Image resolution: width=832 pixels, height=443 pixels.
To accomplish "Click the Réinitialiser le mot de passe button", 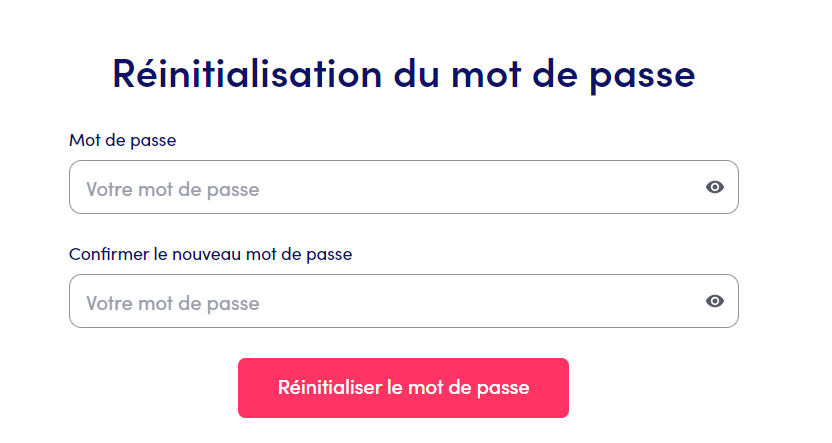I will click(x=403, y=387).
